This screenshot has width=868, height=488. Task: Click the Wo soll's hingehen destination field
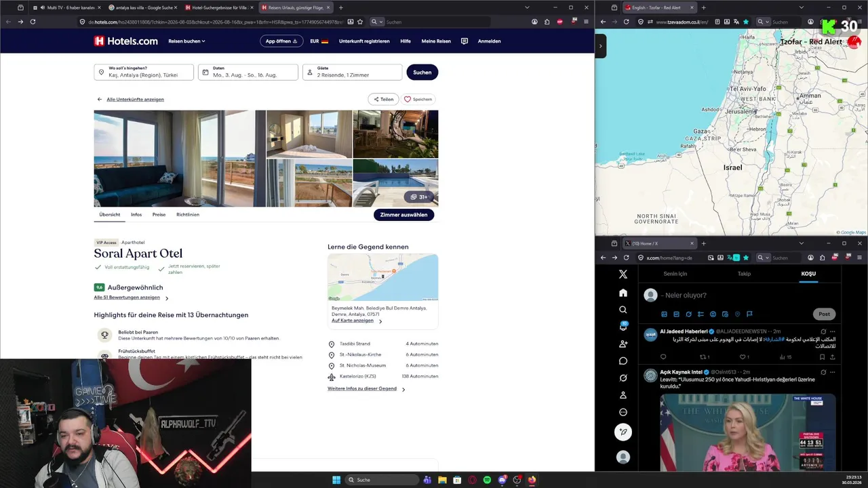click(x=144, y=72)
